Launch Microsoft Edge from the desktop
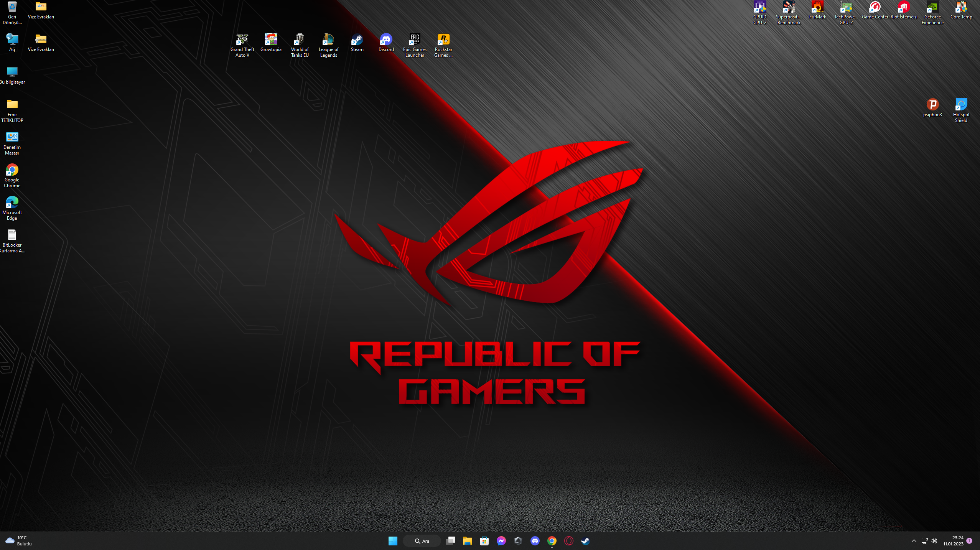 (12, 208)
